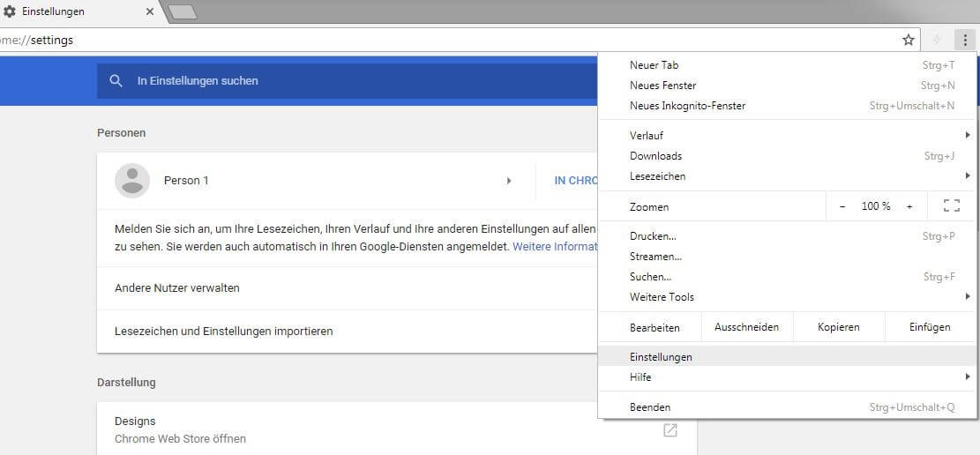The height and width of the screenshot is (455, 980).
Task: Decrease zoom with the minus button
Action: point(842,206)
